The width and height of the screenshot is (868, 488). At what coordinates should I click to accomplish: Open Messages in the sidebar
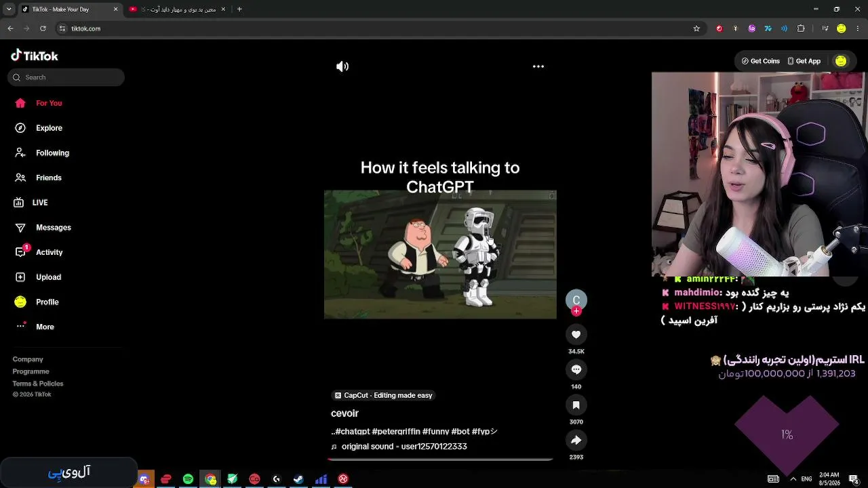coord(43,228)
